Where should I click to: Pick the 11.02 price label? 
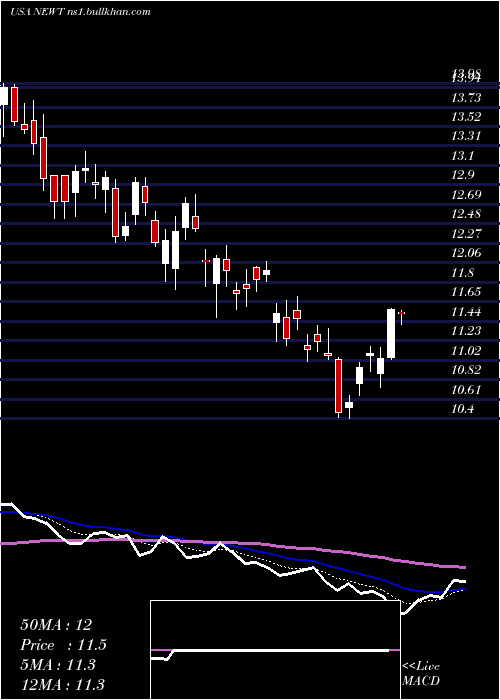pyautogui.click(x=466, y=350)
